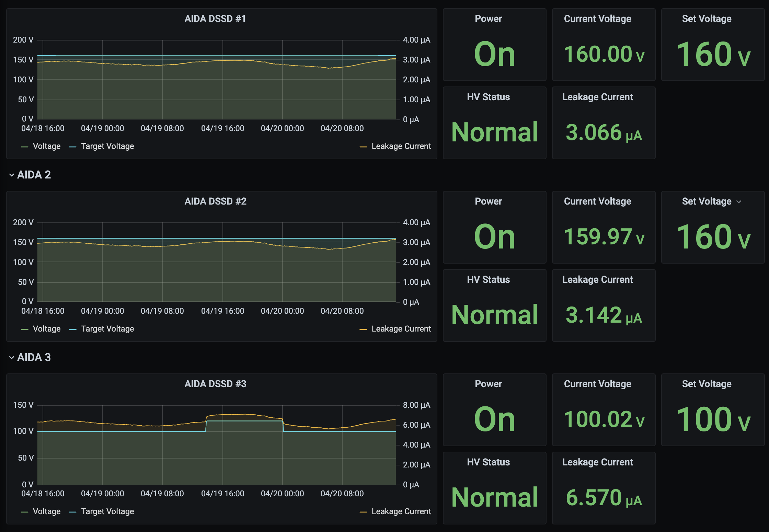Click the yellow Leakage Current swatch in DSSD #2 legend
769x532 pixels.
tap(363, 329)
